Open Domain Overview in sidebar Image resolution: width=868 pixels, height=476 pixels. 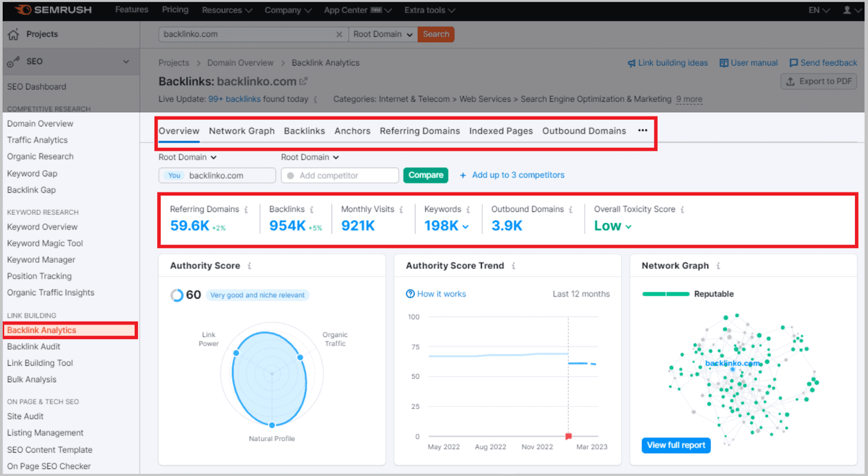(40, 124)
